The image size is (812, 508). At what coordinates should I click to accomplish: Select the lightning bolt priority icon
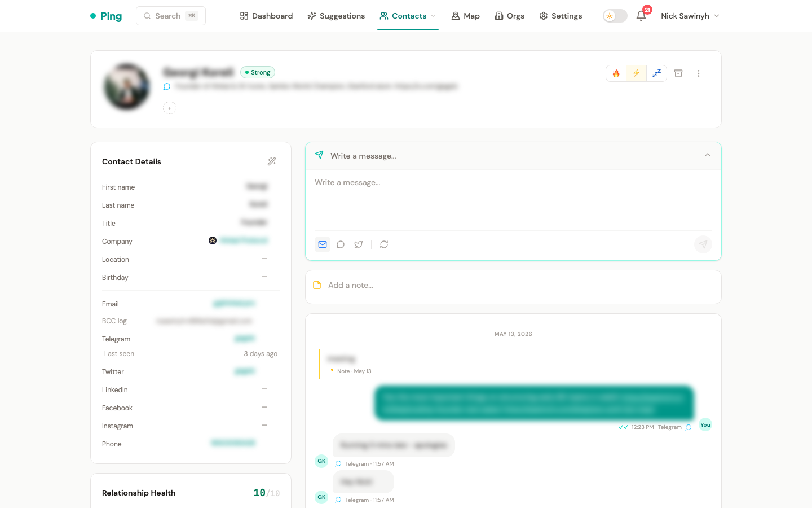pyautogui.click(x=636, y=73)
